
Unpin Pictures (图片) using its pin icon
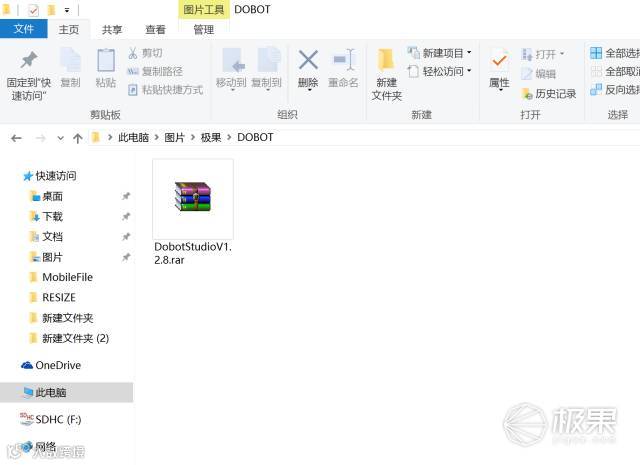tap(126, 257)
